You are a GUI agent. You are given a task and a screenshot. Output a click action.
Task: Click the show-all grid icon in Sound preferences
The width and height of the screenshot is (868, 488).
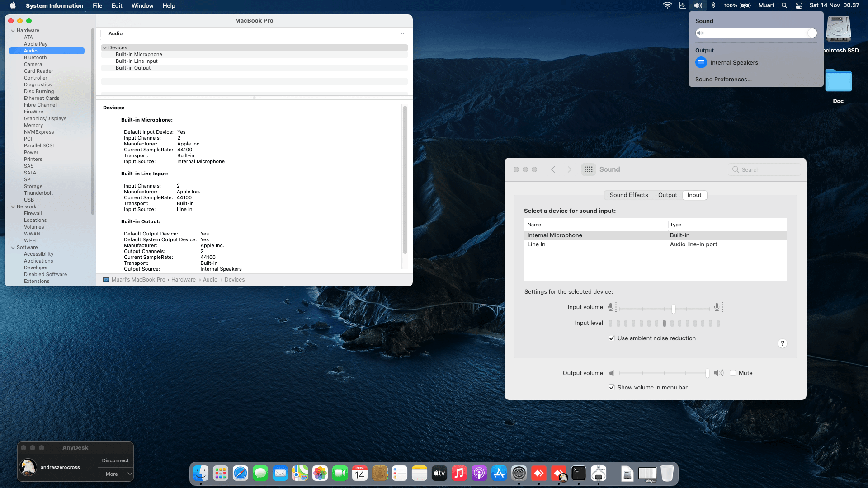coord(588,169)
